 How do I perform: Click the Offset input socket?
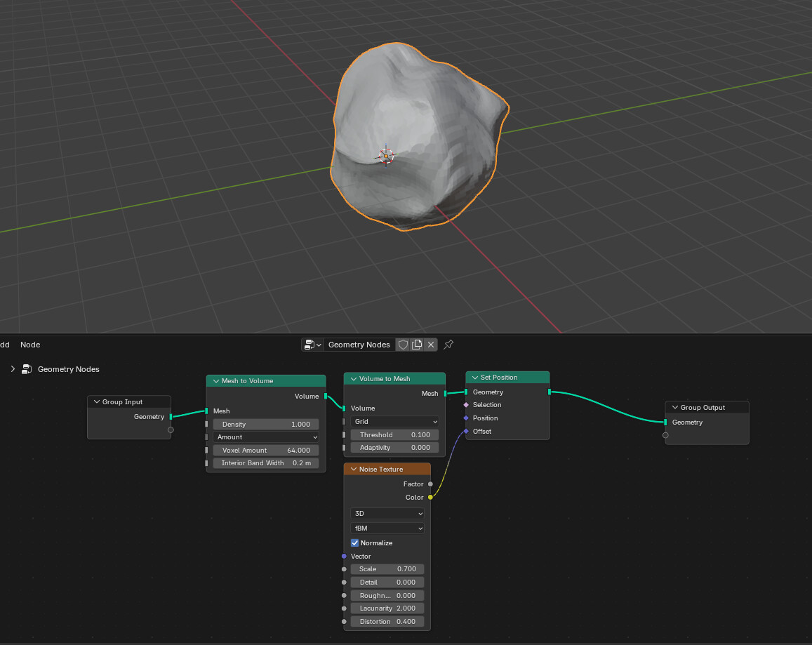[x=466, y=431]
